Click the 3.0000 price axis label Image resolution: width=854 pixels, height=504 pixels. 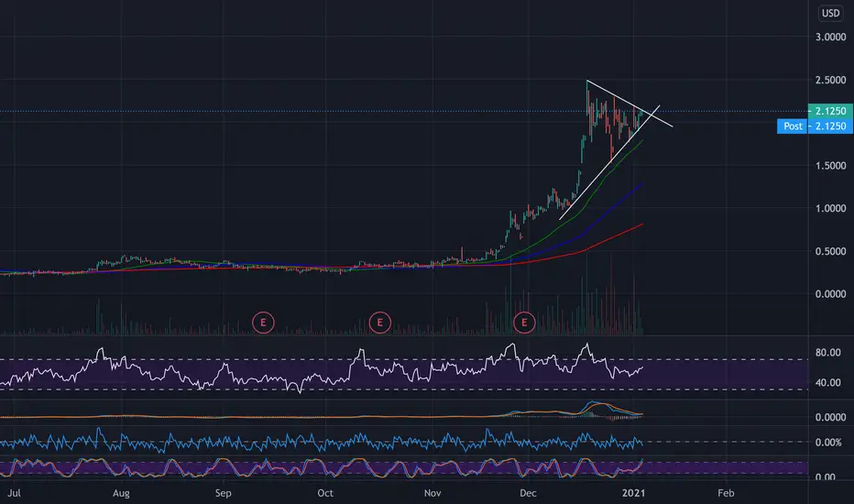[x=830, y=37]
